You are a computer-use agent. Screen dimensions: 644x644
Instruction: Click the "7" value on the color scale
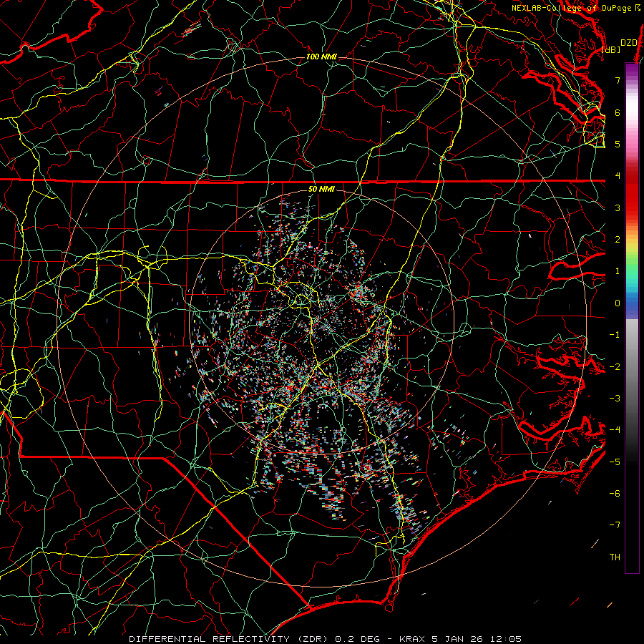(618, 80)
